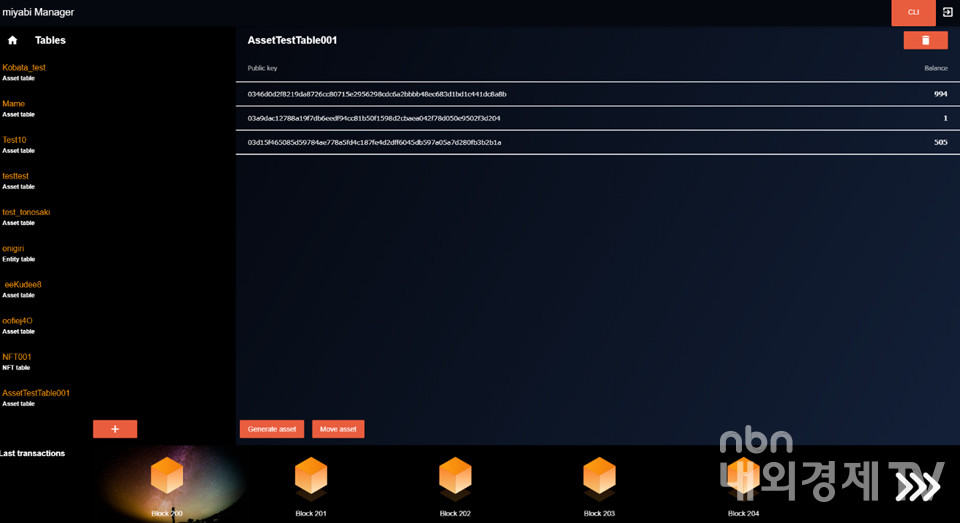Open the CLI button
This screenshot has width=960, height=523.
(913, 12)
